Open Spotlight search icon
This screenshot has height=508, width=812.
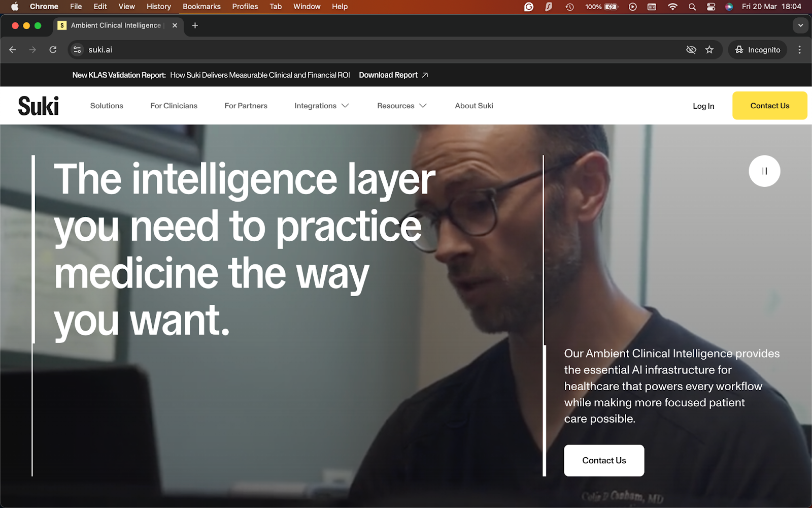click(x=692, y=7)
